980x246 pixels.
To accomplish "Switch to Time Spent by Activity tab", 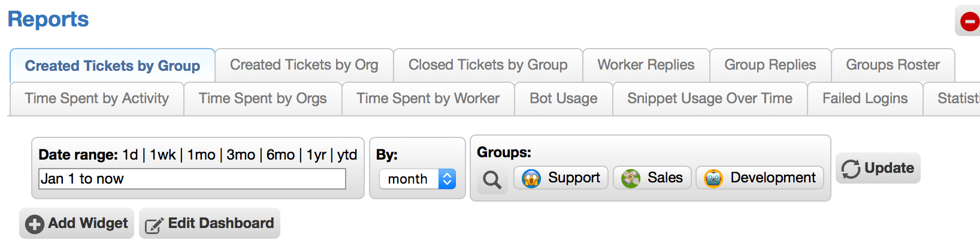I will coord(97,98).
